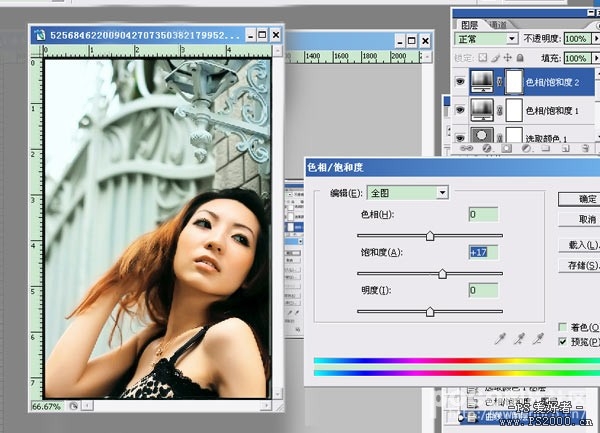
Task: Click the 填充 100% field
Action: coord(577,58)
